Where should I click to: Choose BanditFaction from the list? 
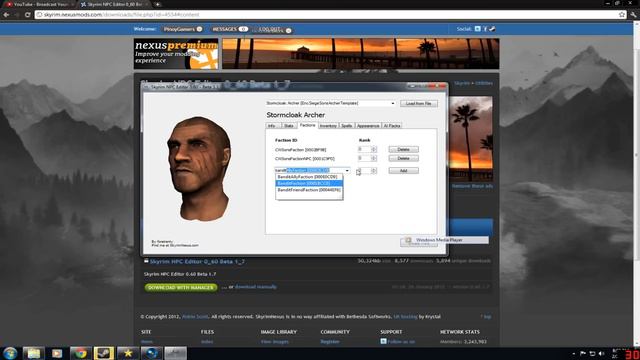309,183
